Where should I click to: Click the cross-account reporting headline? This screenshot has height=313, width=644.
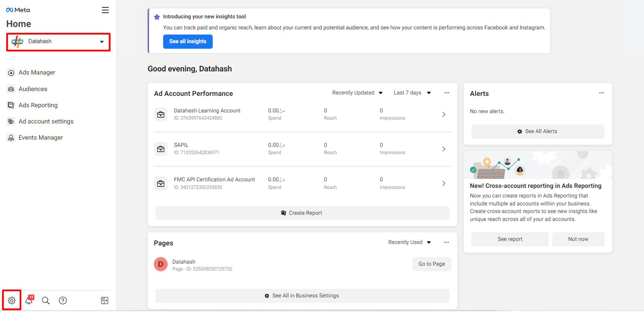[536, 186]
